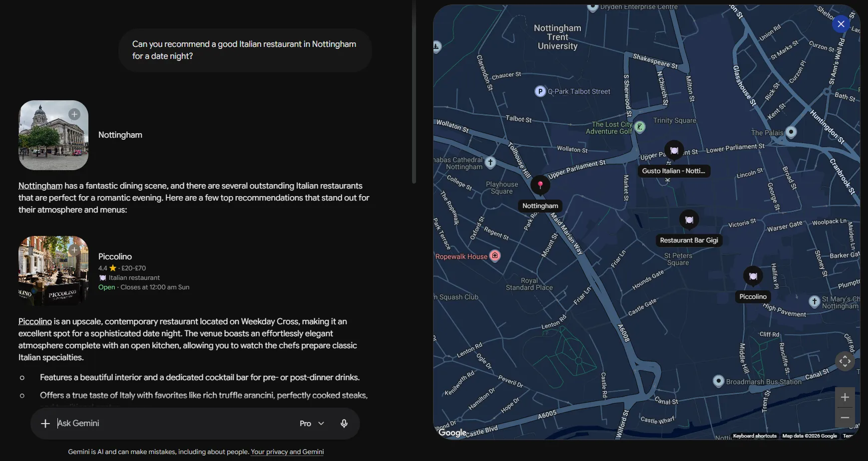
Task: Open Your privacy and Gemini link
Action: pyautogui.click(x=287, y=452)
